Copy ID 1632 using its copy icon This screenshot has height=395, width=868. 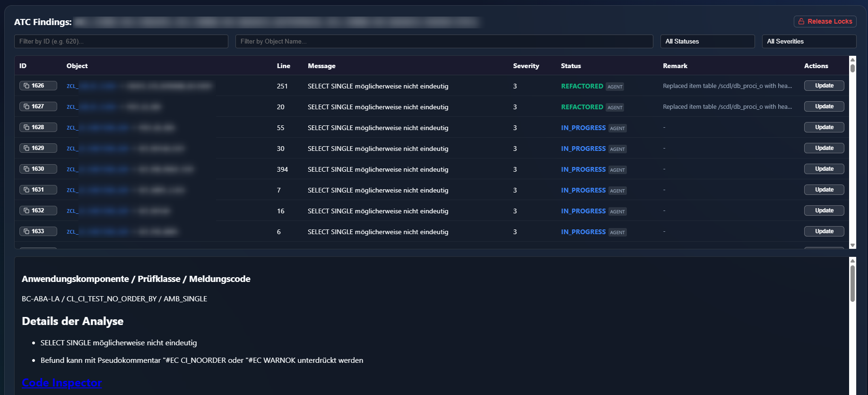(26, 211)
